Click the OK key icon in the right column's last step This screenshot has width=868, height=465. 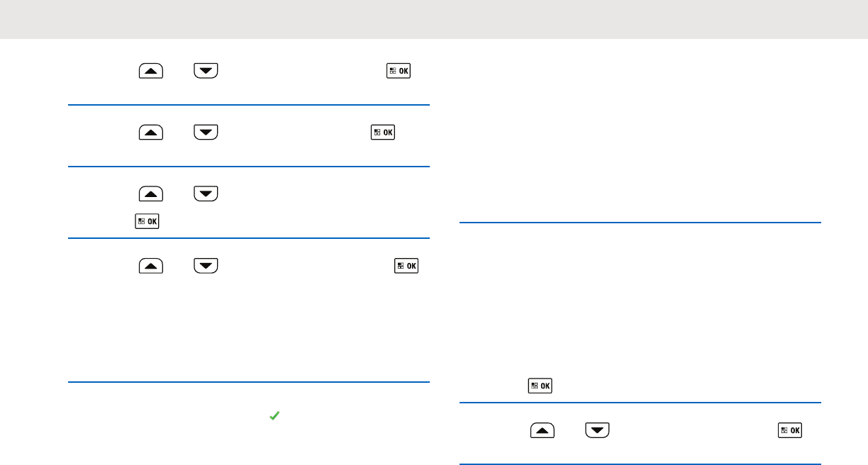[x=791, y=430]
